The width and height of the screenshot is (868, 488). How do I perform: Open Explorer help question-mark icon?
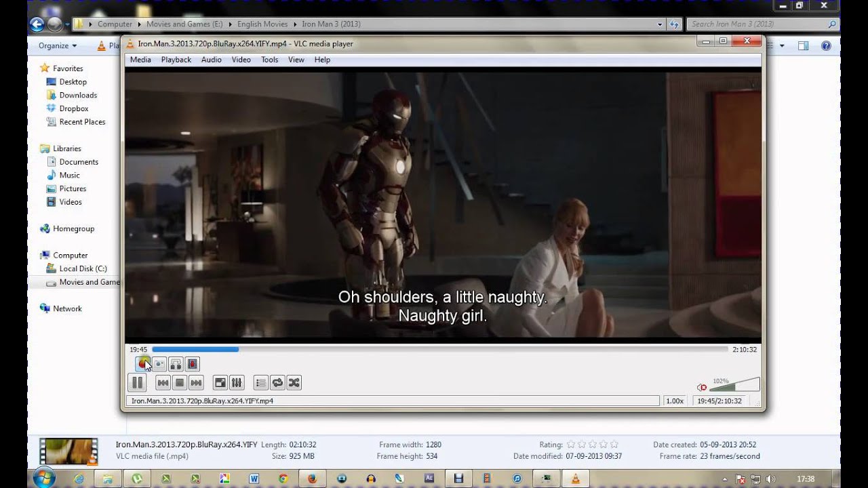click(x=826, y=46)
